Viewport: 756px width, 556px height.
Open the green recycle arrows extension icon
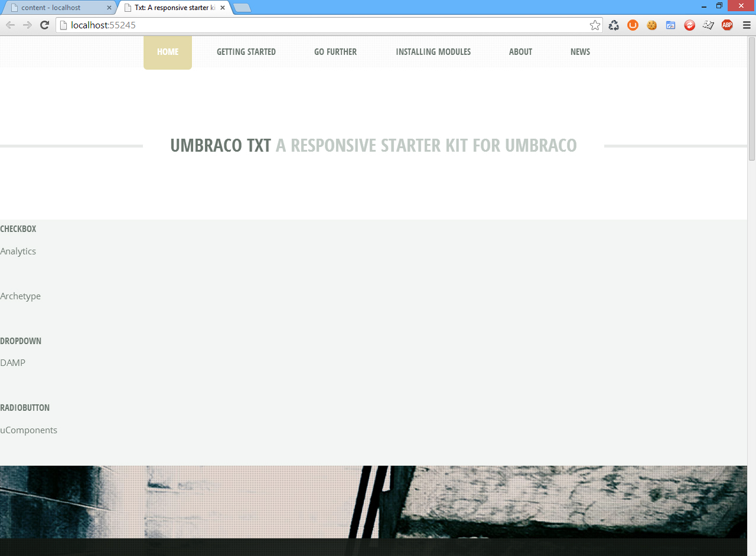coord(614,25)
